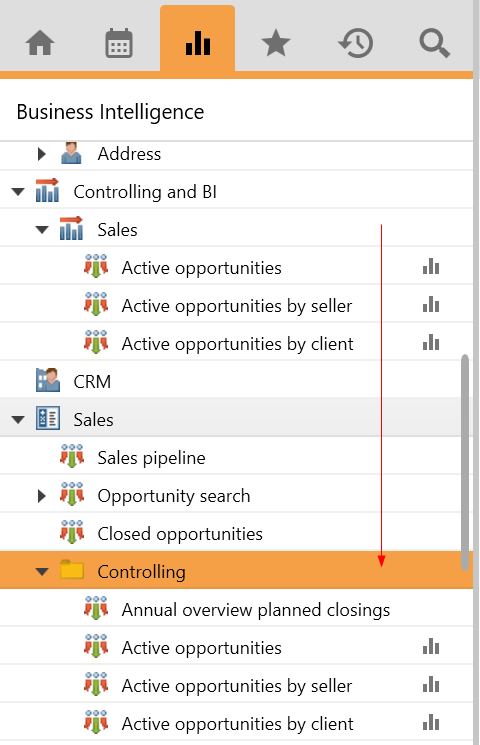Open the History clock icon tab
Viewport: 480px width, 745px height.
click(355, 43)
